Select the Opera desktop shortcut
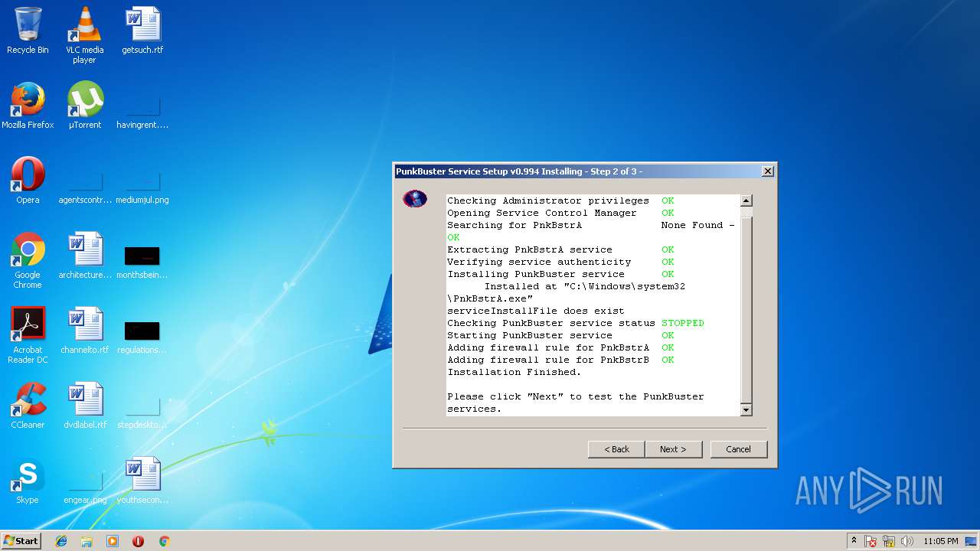The image size is (980, 551). click(x=28, y=181)
